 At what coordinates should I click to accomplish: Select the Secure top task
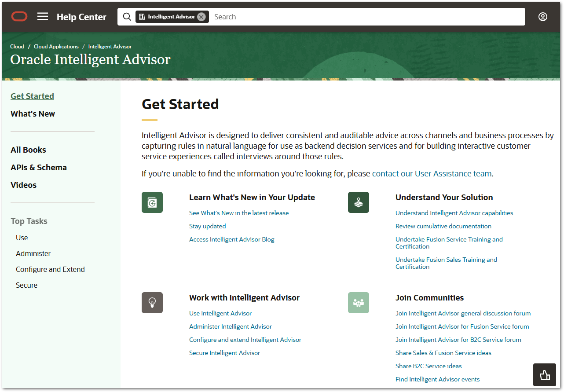tap(27, 285)
